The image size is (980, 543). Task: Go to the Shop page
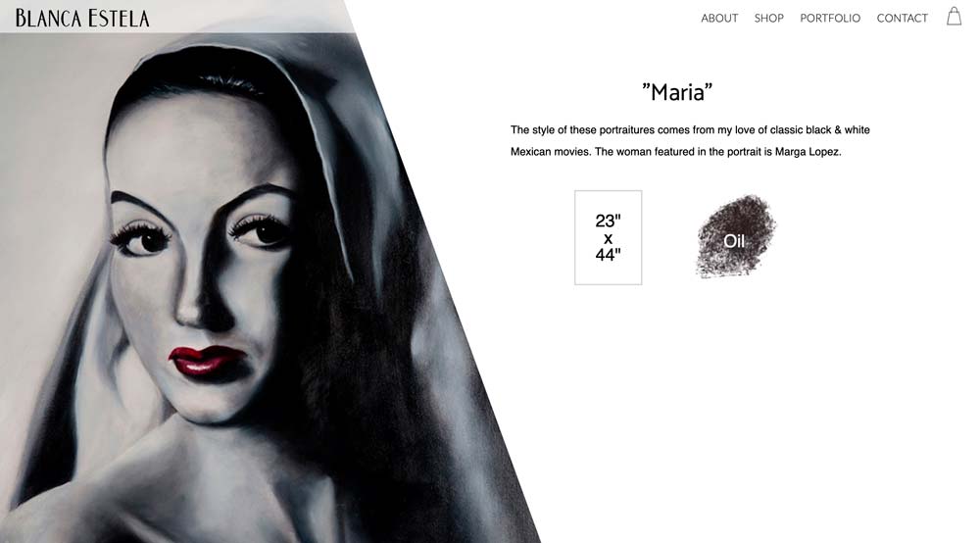768,18
